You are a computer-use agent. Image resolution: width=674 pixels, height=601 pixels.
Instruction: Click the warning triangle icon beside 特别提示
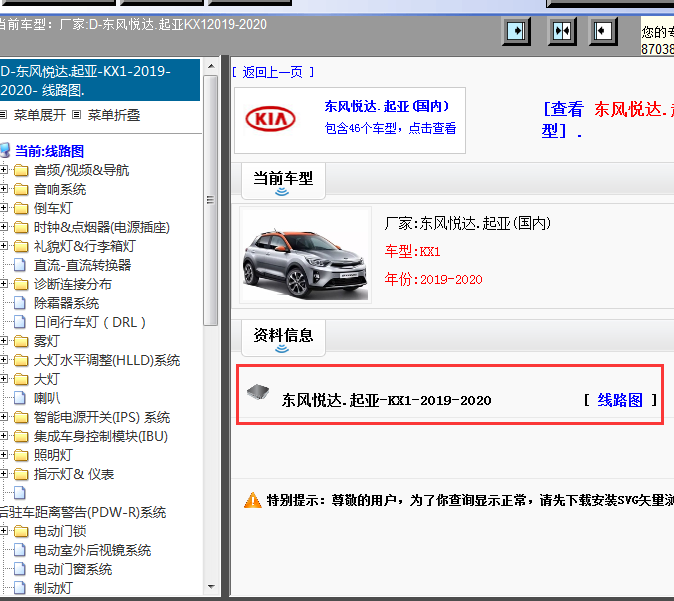(x=253, y=500)
